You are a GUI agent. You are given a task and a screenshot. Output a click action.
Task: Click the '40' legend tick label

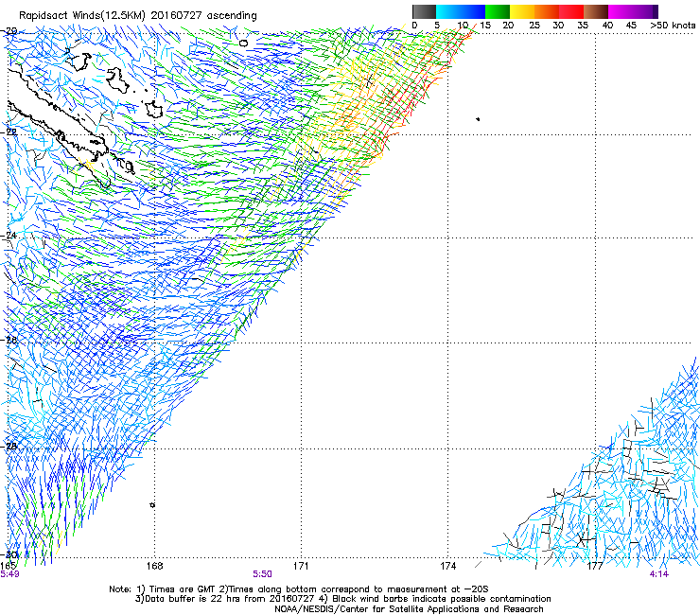click(x=607, y=25)
